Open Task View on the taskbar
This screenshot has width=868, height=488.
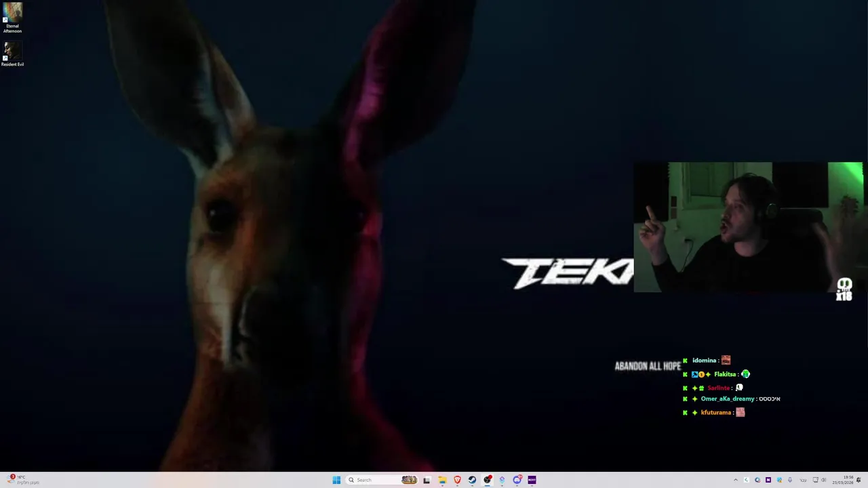pos(427,480)
